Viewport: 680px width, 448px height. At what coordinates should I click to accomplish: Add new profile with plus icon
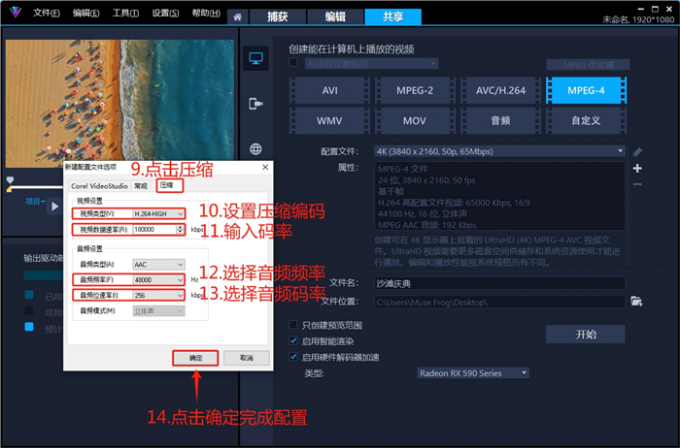pyautogui.click(x=637, y=168)
